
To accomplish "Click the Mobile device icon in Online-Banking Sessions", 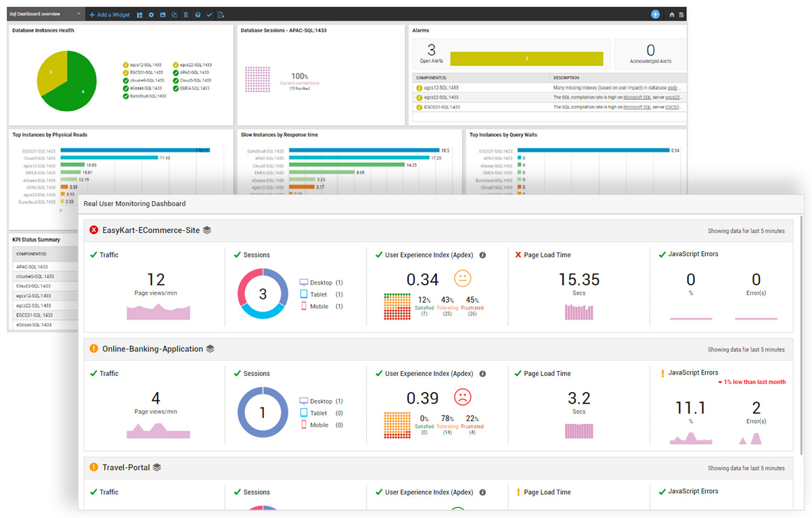I will pos(304,425).
